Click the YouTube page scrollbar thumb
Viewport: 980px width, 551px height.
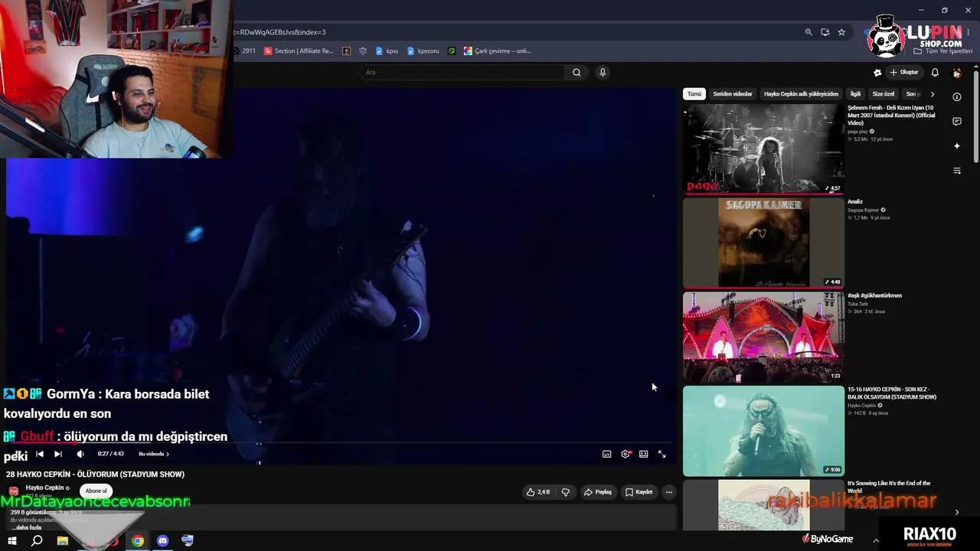point(976,116)
